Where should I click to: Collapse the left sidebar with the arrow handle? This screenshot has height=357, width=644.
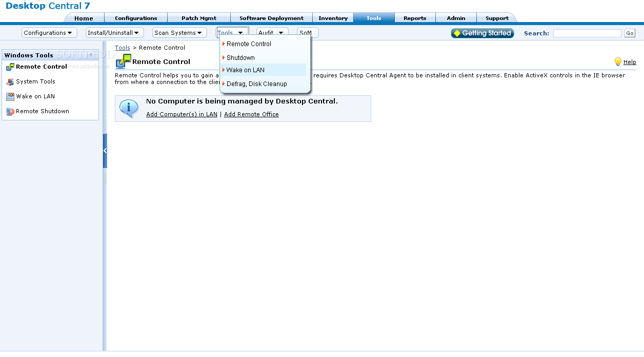point(105,151)
